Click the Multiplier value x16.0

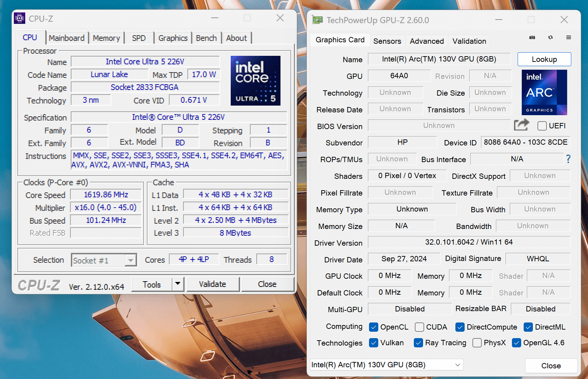click(x=106, y=207)
